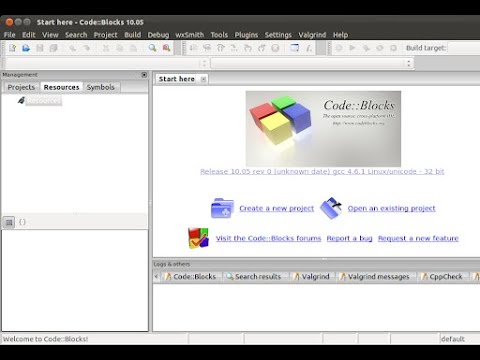Click the Step into debugger icon
The height and width of the screenshot is (360, 480).
(248, 48)
